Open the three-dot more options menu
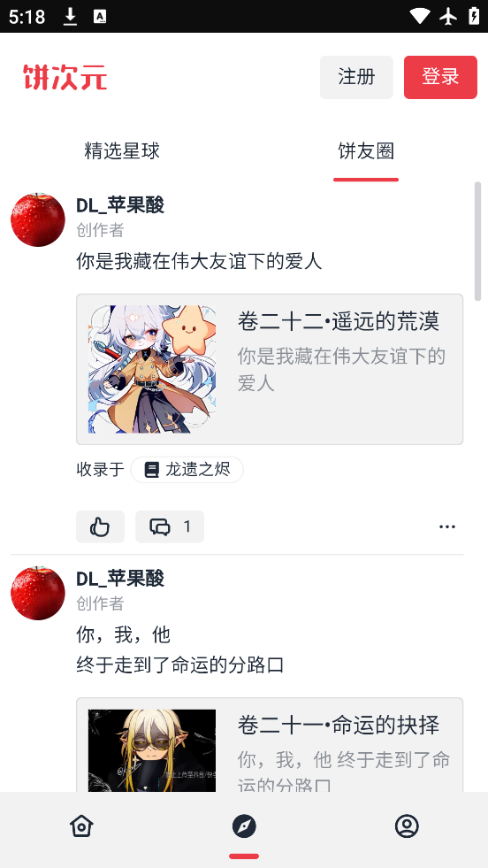Image resolution: width=488 pixels, height=868 pixels. click(447, 526)
